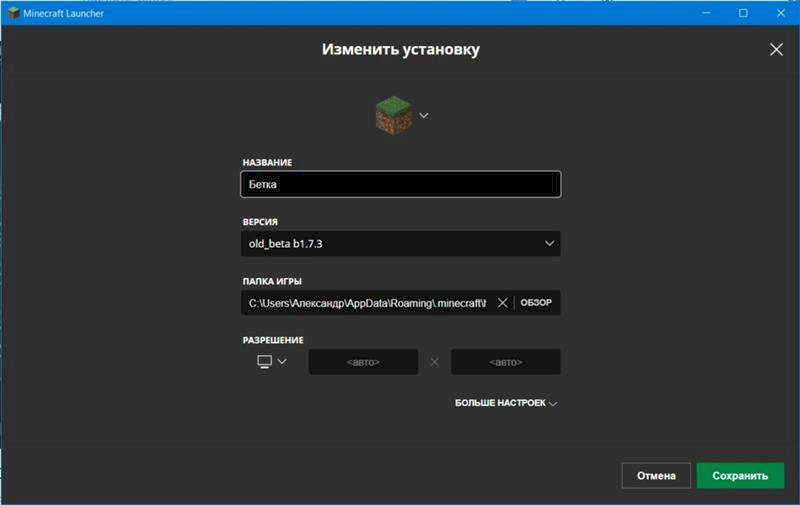Open the icon picker chevron beside grass block
The width and height of the screenshot is (800, 505).
[x=423, y=116]
